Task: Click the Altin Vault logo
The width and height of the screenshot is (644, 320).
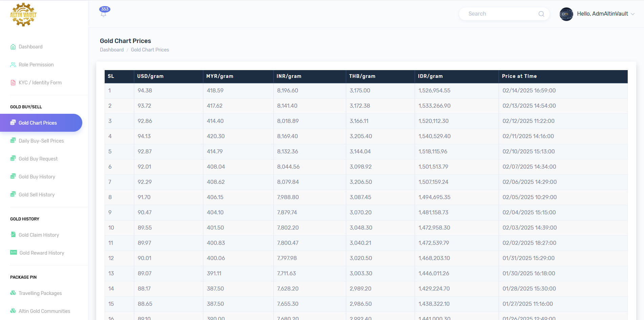Action: click(23, 15)
